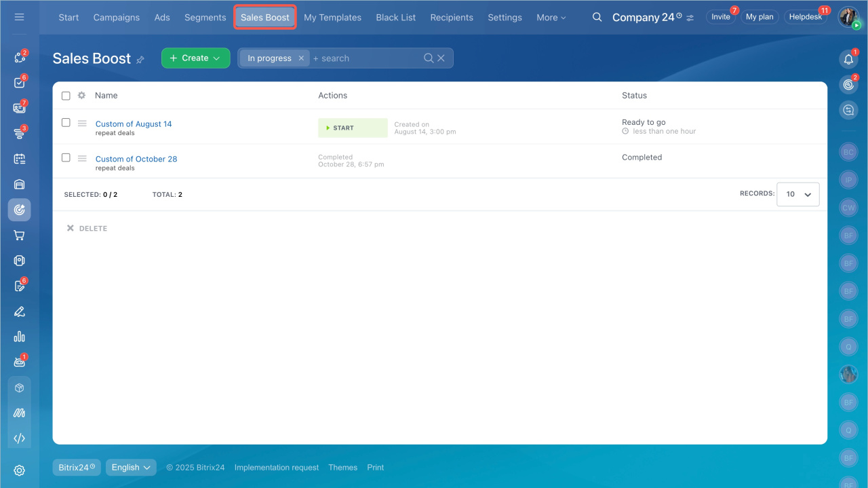Open company settings sliders icon next to Company 24
Viewport: 868px width, 488px height.
(690, 18)
